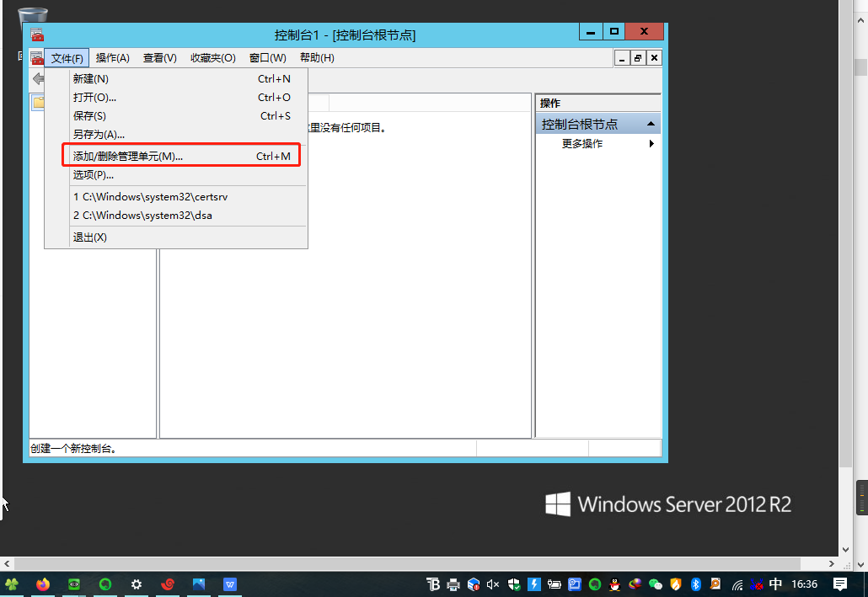Click the Evernote tray icon
This screenshot has width=868, height=597.
595,584
